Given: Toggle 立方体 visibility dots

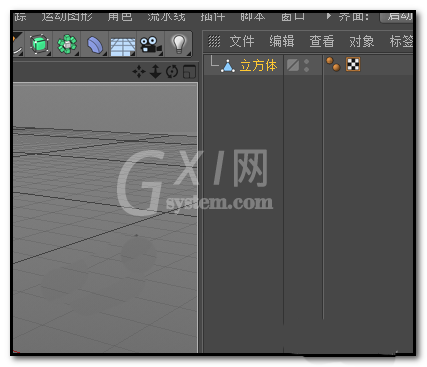Looking at the screenshot, I should coord(307,65).
